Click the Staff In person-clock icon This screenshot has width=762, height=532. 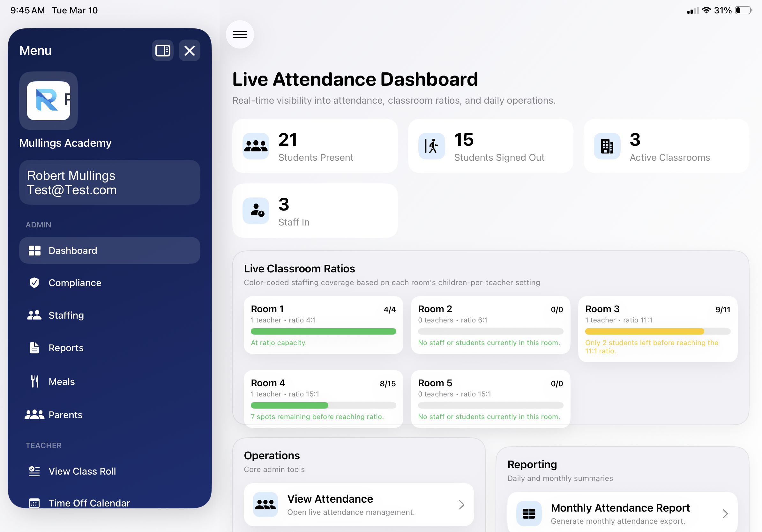[x=256, y=211]
